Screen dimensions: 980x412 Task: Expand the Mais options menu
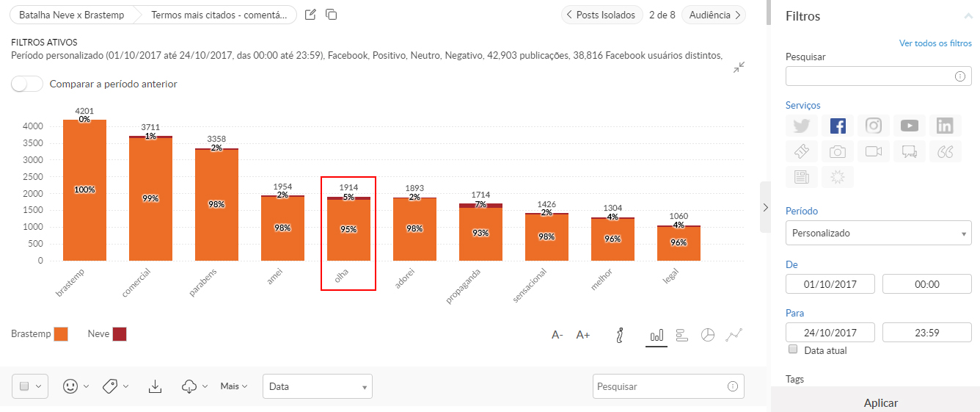pyautogui.click(x=234, y=386)
